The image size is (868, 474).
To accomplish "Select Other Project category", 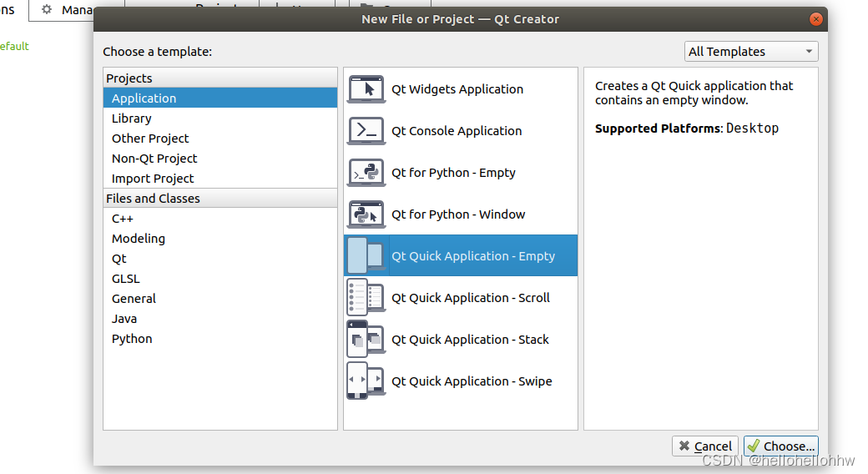I will click(220, 138).
